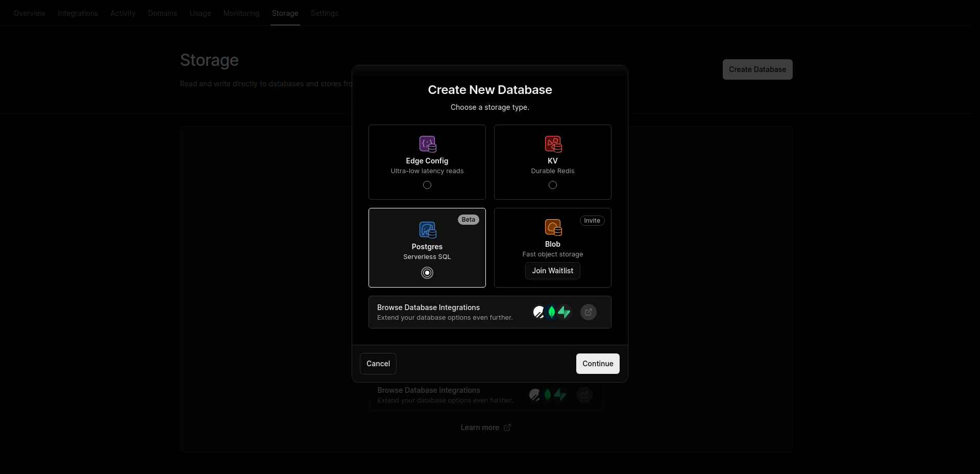The image size is (980, 474).
Task: Click the "Serverless SQL" description text
Action: (x=427, y=257)
